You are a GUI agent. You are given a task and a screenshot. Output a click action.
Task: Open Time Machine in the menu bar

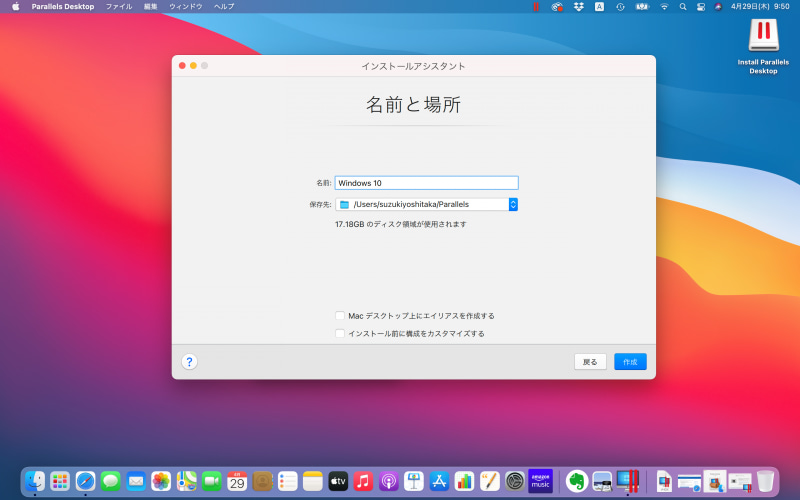click(x=620, y=7)
